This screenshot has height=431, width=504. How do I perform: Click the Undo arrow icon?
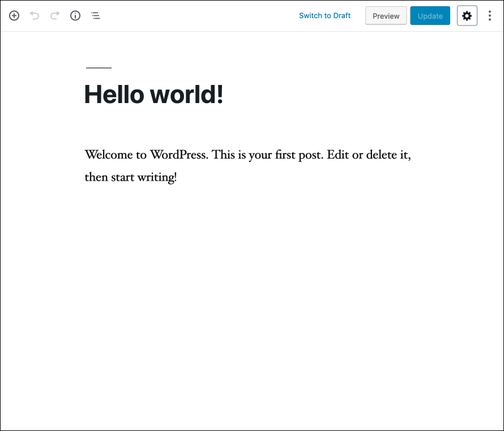(x=35, y=15)
